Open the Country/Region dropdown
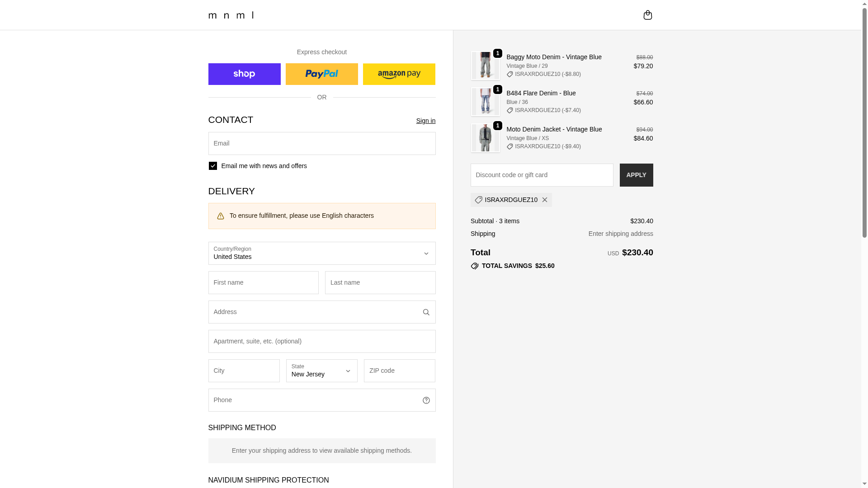This screenshot has width=868, height=488. 321,253
